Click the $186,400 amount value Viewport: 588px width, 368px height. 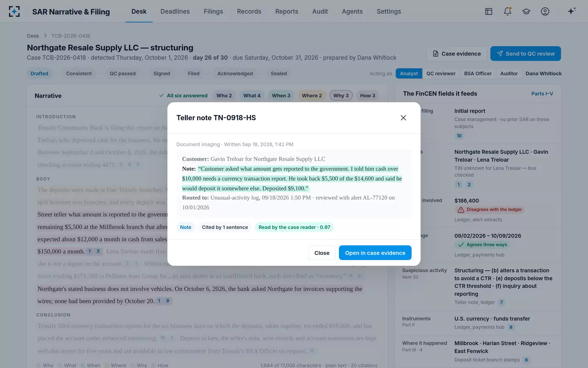pyautogui.click(x=467, y=201)
